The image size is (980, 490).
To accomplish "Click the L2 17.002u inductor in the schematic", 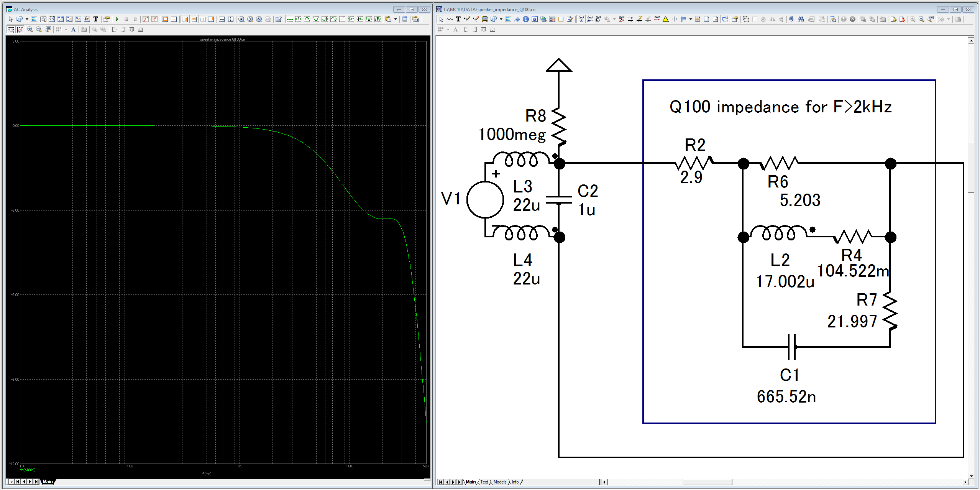I will 778,234.
